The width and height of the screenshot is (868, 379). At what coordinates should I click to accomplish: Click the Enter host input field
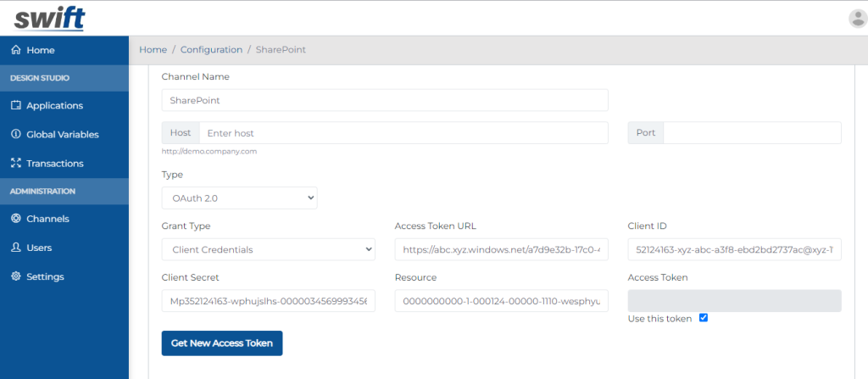pyautogui.click(x=403, y=133)
